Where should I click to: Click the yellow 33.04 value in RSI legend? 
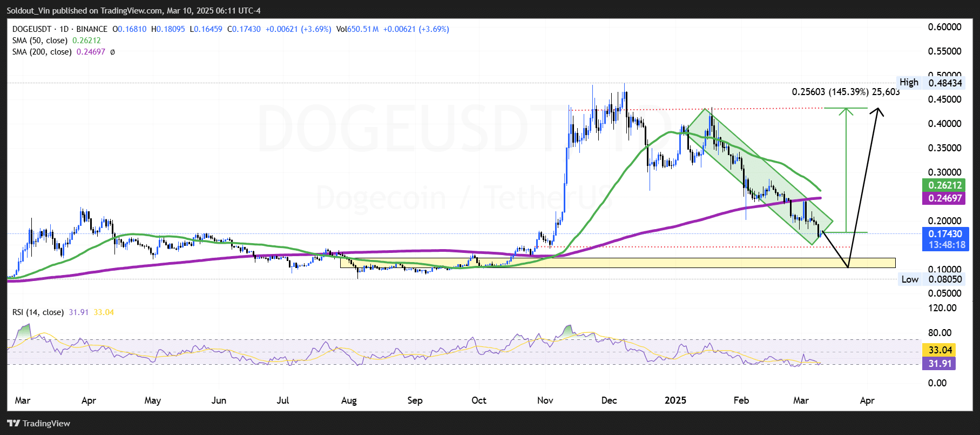pyautogui.click(x=104, y=312)
